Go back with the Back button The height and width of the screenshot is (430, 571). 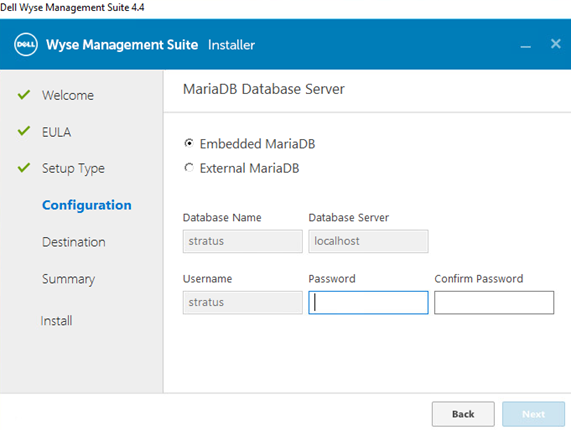[x=463, y=414]
